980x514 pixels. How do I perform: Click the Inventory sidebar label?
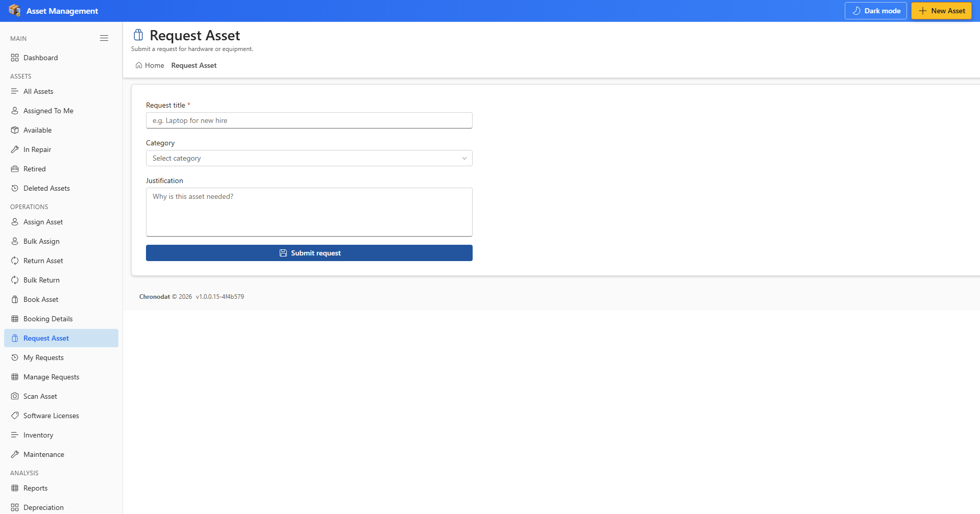(38, 435)
